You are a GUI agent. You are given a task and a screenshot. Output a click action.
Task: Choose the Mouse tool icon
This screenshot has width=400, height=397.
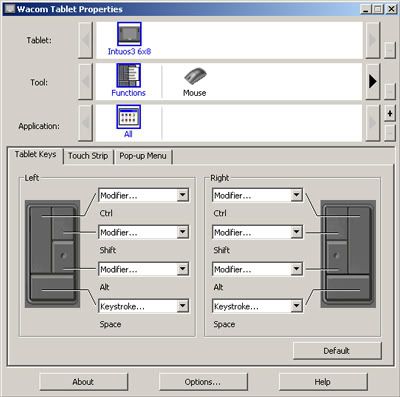pyautogui.click(x=195, y=76)
